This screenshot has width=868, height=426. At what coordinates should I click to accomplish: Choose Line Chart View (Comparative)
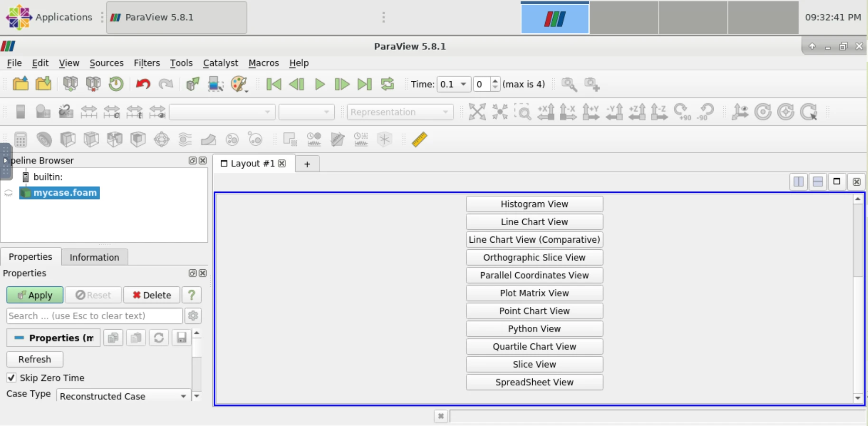[x=534, y=239]
